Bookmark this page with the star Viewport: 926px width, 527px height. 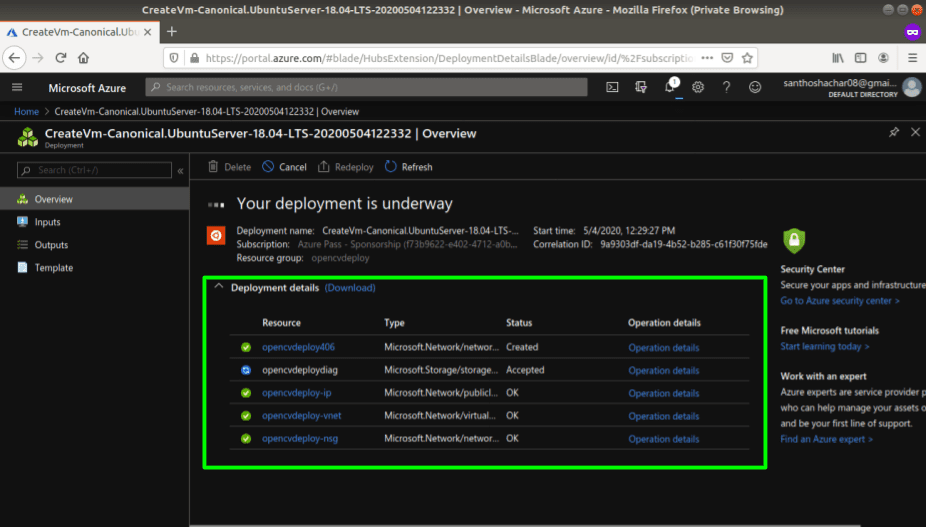click(x=747, y=58)
